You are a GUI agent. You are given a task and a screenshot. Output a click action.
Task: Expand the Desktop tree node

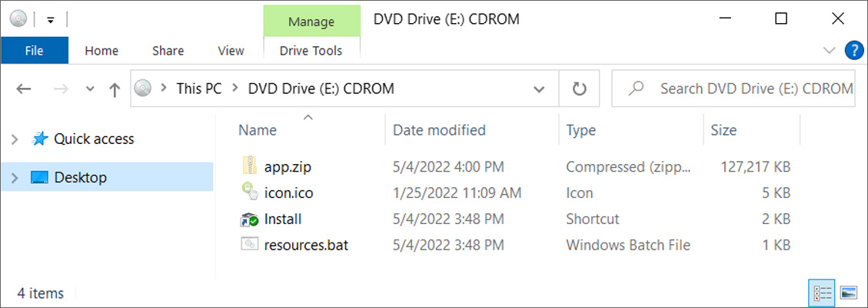tap(15, 178)
